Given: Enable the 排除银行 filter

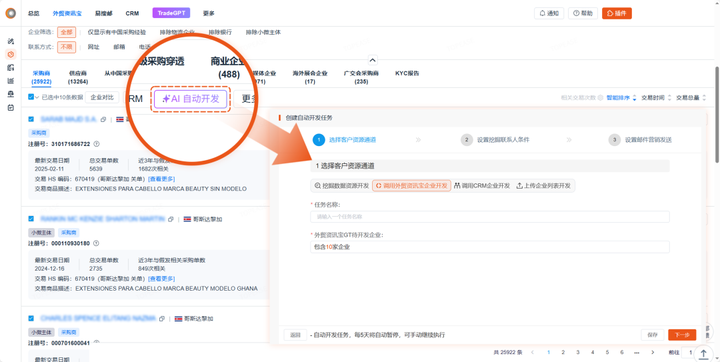Looking at the screenshot, I should (220, 33).
